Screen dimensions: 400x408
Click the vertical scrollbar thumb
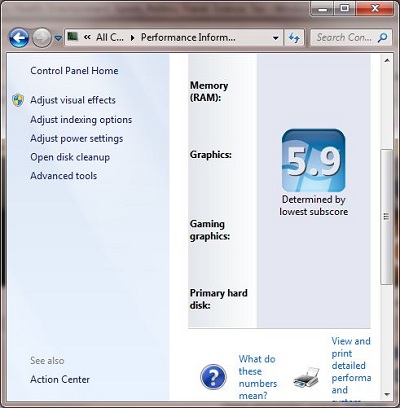tap(387, 217)
